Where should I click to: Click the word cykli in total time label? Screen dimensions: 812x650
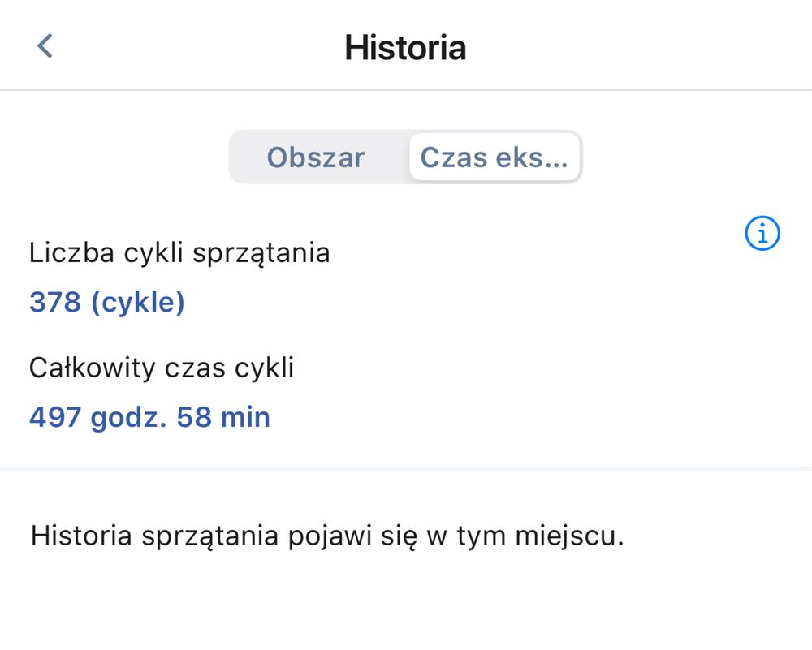coord(264,368)
